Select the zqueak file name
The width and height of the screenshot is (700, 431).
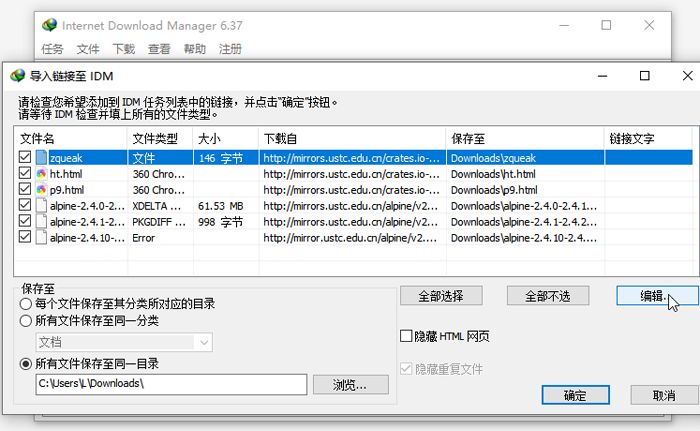click(66, 158)
